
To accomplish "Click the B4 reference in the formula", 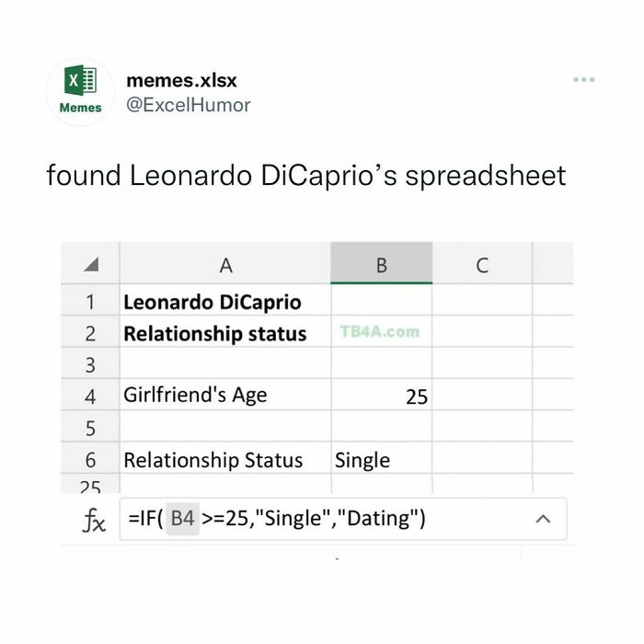I will (x=182, y=519).
